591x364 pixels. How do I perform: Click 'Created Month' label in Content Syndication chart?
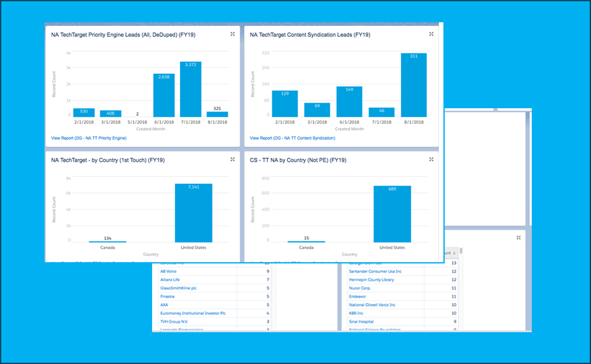point(349,129)
